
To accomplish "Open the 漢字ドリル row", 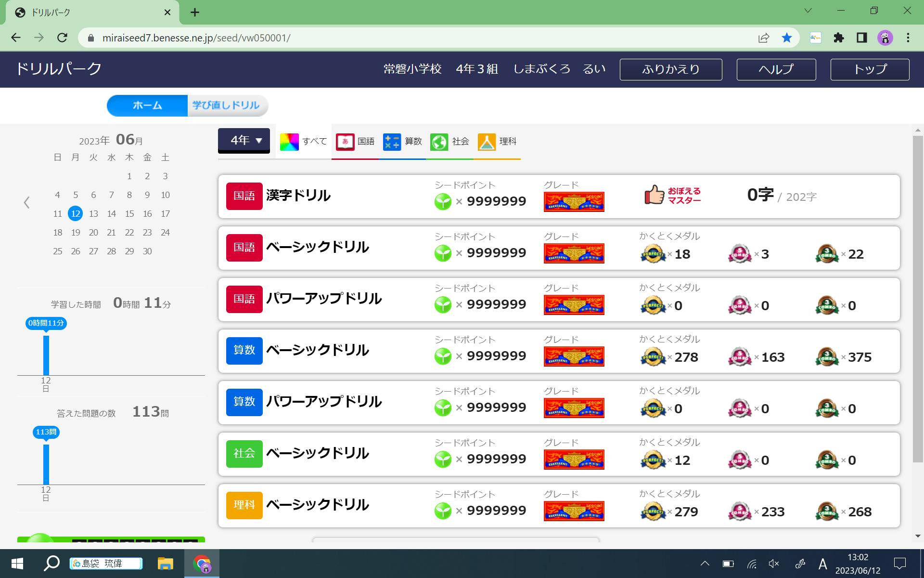I will [298, 196].
